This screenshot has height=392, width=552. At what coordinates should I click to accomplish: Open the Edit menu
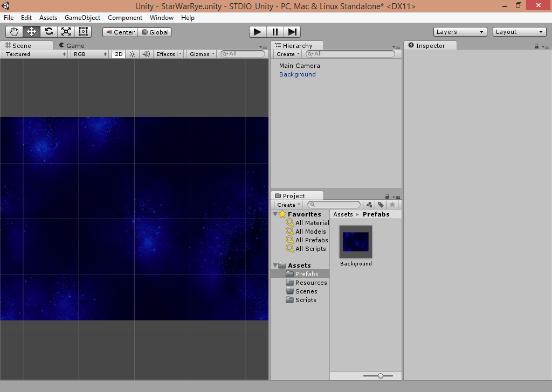[x=26, y=18]
